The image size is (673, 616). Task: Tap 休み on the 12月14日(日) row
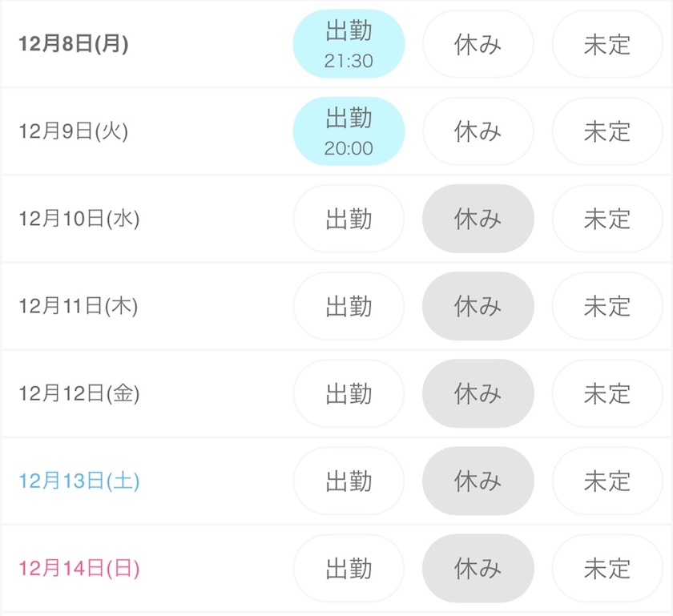478,569
